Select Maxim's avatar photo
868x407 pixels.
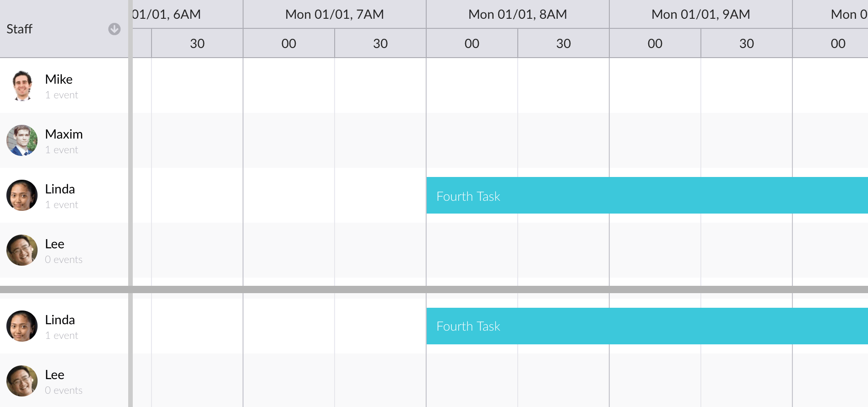22,140
